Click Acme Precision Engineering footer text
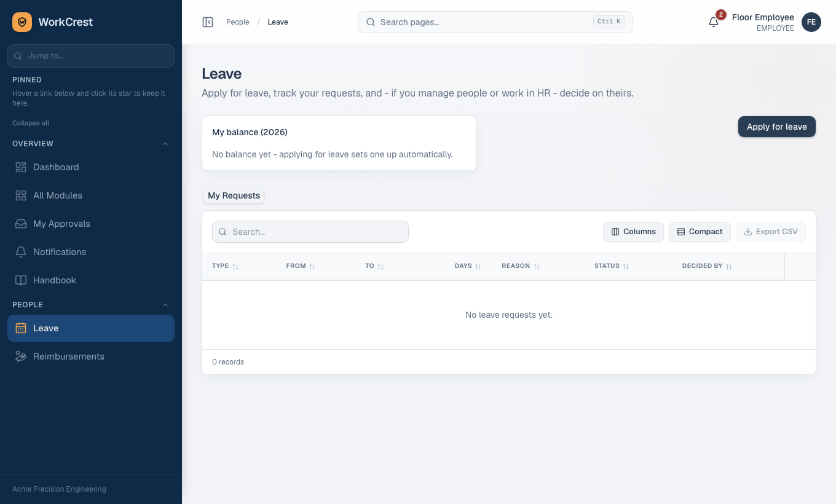This screenshot has width=836, height=504. click(x=59, y=489)
